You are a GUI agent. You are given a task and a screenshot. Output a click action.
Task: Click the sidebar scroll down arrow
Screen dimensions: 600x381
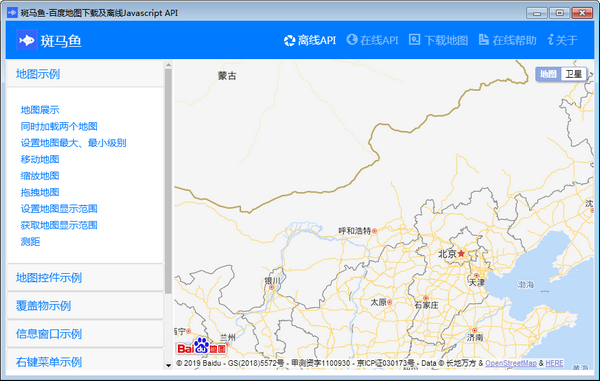(x=168, y=366)
